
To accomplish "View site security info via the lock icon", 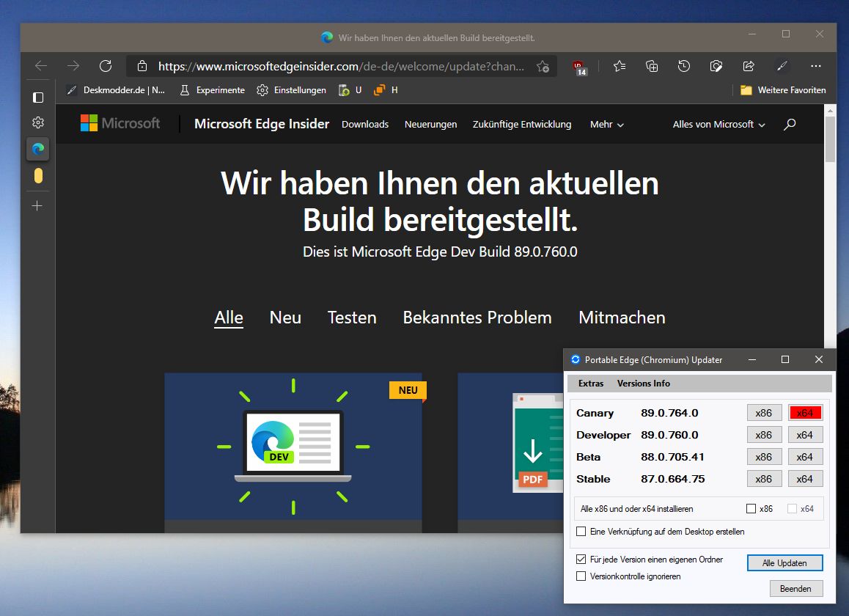I will (x=141, y=66).
